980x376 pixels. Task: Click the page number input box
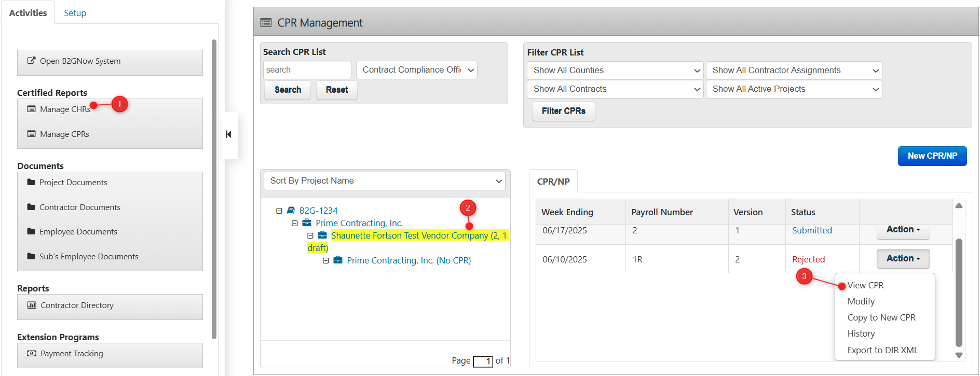coord(483,361)
